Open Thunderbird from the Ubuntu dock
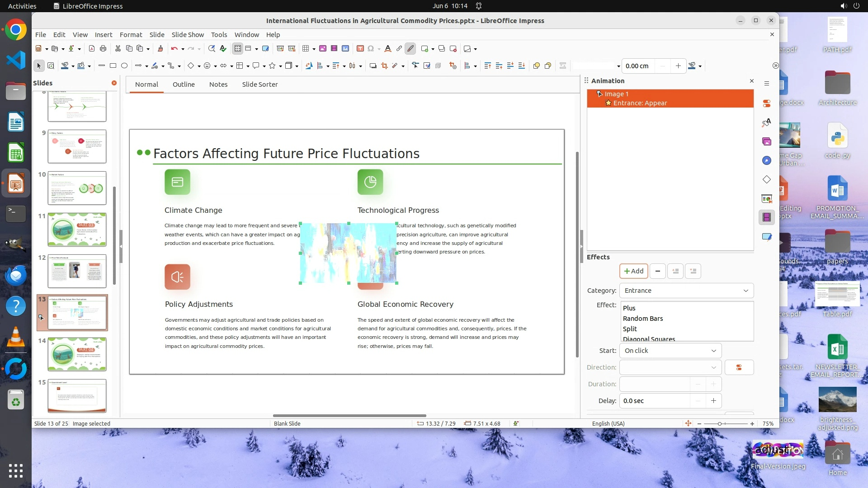The width and height of the screenshot is (868, 488). 16,275
